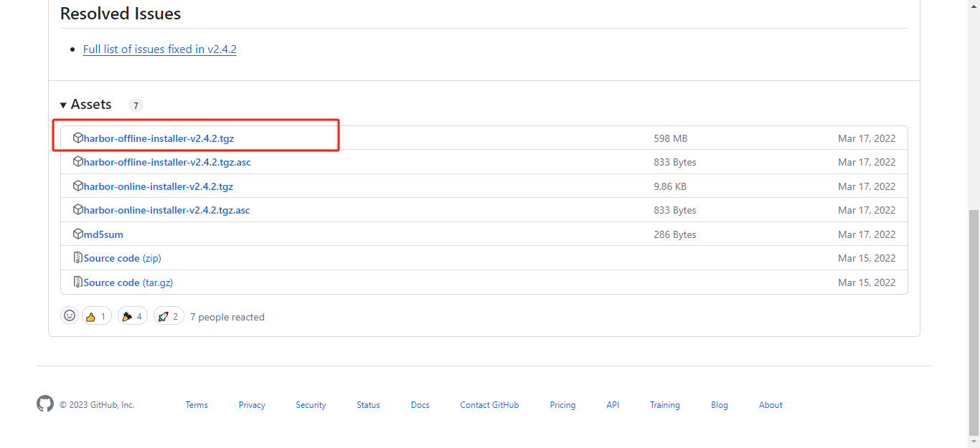
Task: Click zip file icon beside Source code (zip)
Action: (78, 258)
